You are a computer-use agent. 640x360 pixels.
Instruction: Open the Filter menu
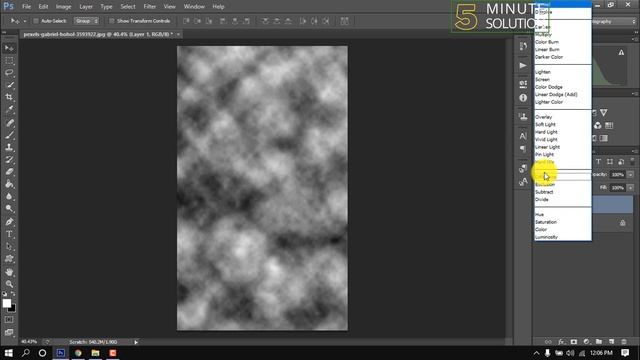(x=149, y=7)
